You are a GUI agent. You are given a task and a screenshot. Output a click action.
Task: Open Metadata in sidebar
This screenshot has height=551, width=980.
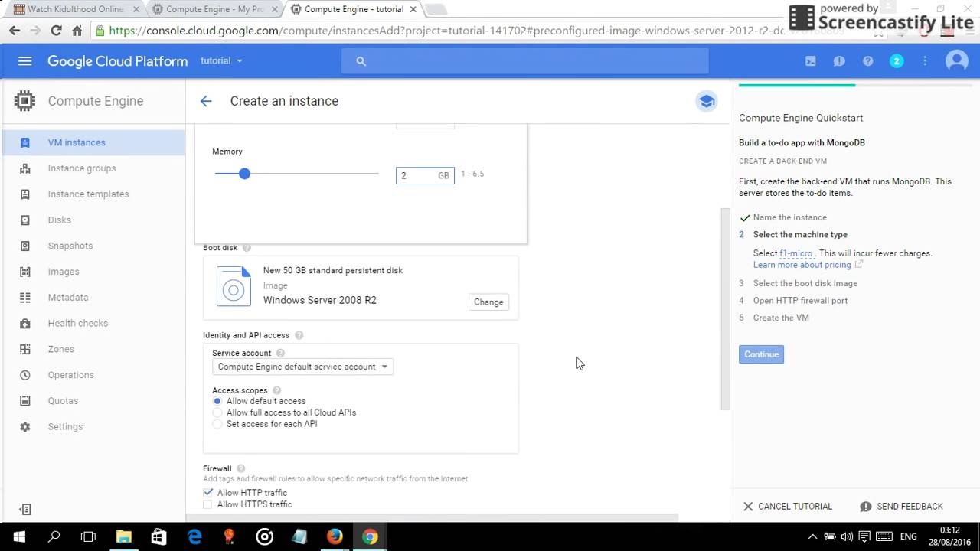tap(93, 298)
